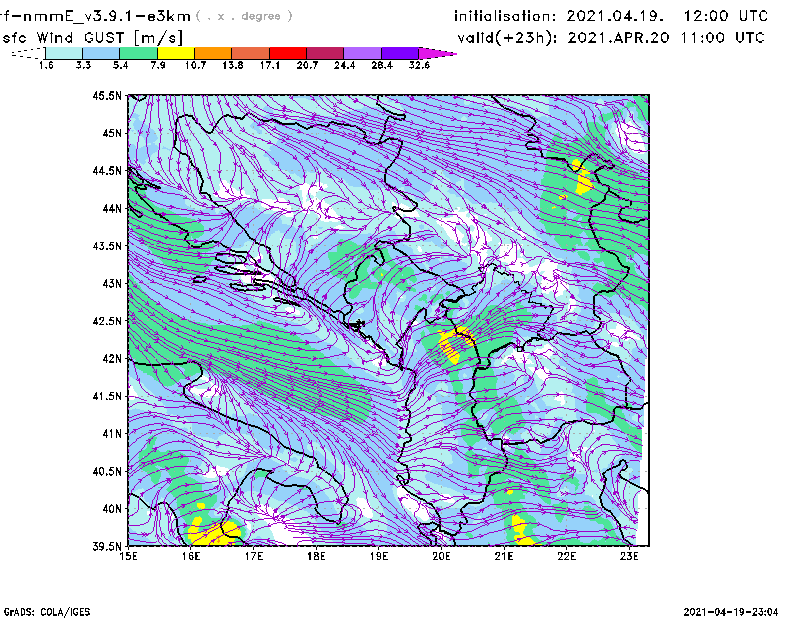
Task: Click the violet 28.4–32.6 legend swatch
Action: click(x=399, y=53)
